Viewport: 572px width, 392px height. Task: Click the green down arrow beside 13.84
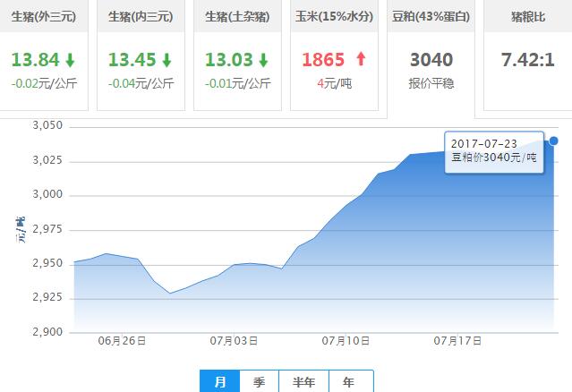70,60
